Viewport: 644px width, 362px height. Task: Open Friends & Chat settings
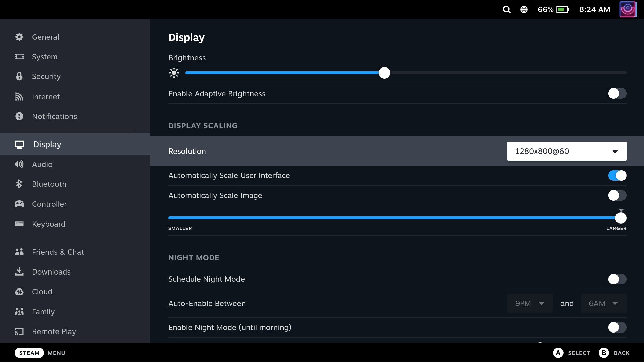[74, 252]
